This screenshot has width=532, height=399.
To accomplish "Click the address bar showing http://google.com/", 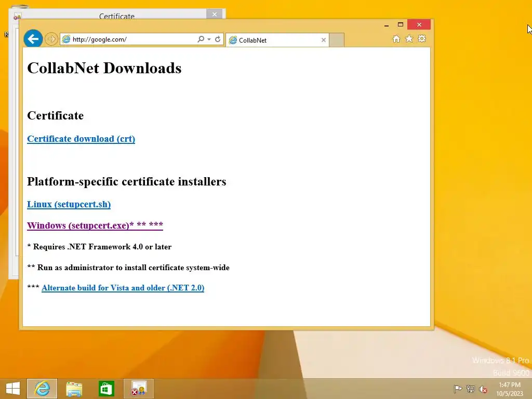I will tap(141, 39).
